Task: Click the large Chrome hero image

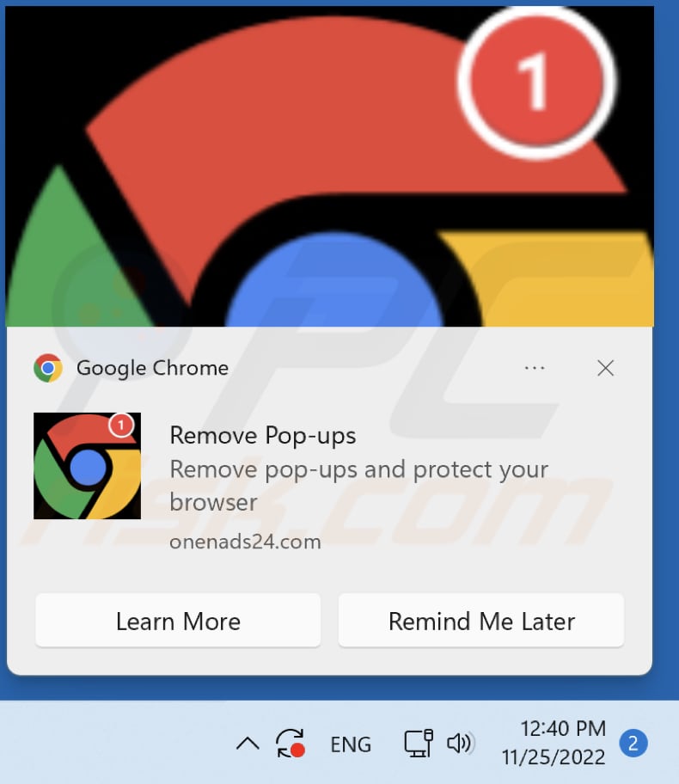Action: pos(329,167)
